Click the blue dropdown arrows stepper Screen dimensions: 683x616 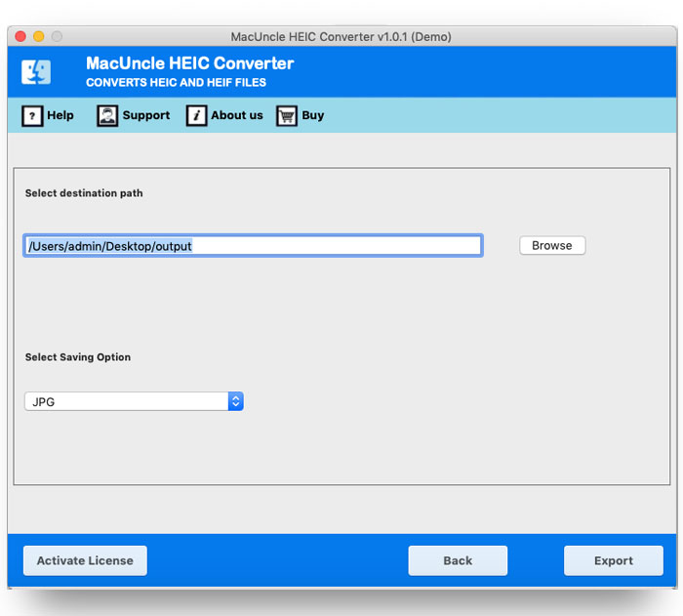[x=236, y=401]
